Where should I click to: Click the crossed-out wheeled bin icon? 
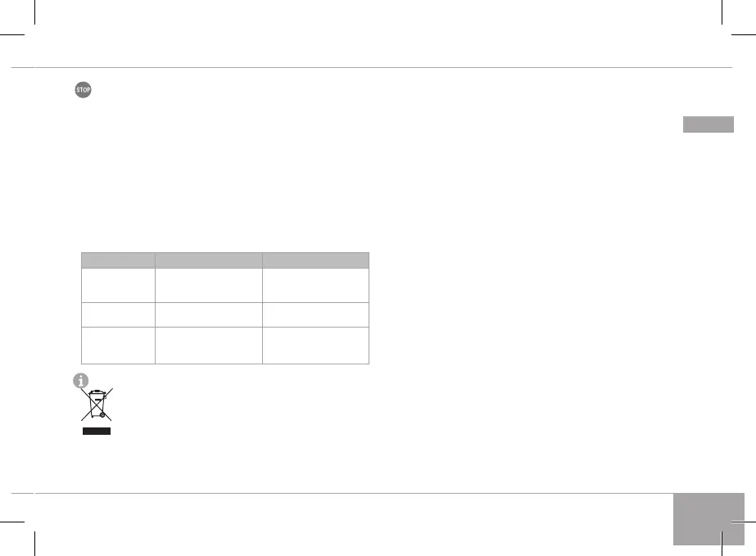[95, 405]
